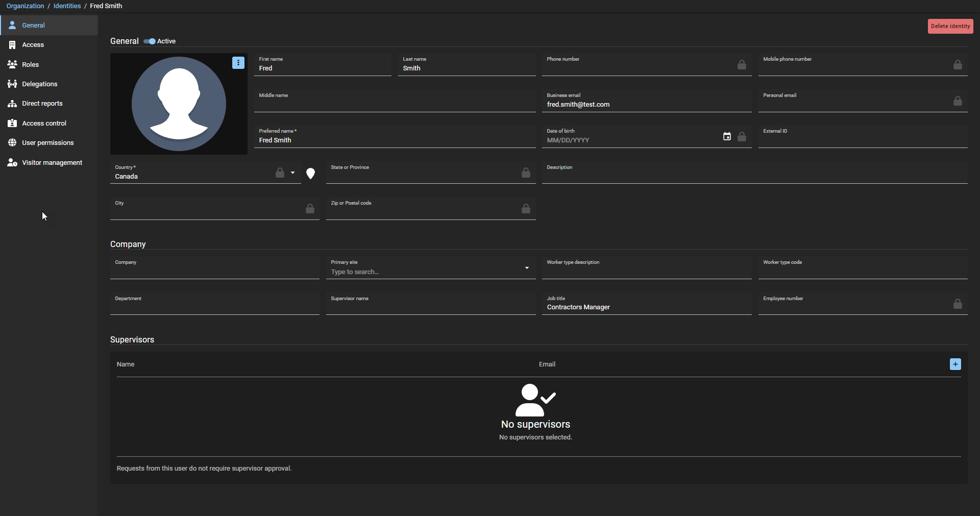This screenshot has width=980, height=516.
Task: Click the lock icon in Phone number field
Action: click(742, 65)
